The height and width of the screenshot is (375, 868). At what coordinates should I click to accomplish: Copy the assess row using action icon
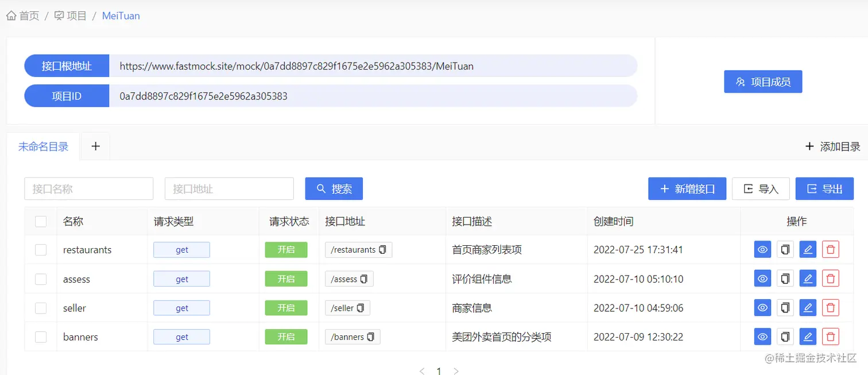785,279
